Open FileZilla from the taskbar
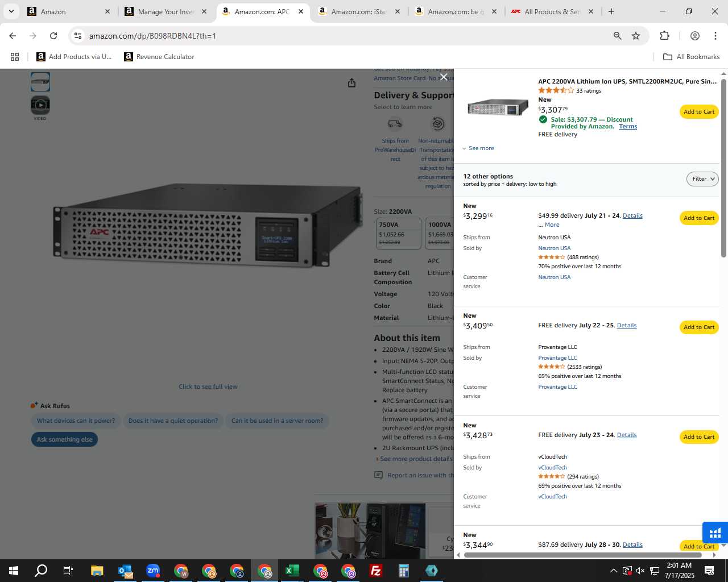Screen dimensions: 728x582 [x=376, y=571]
